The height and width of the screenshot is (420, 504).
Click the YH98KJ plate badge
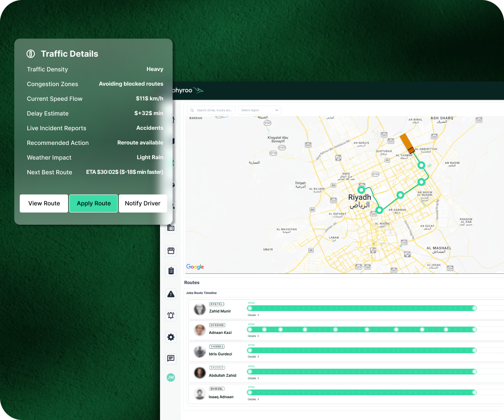[217, 346]
